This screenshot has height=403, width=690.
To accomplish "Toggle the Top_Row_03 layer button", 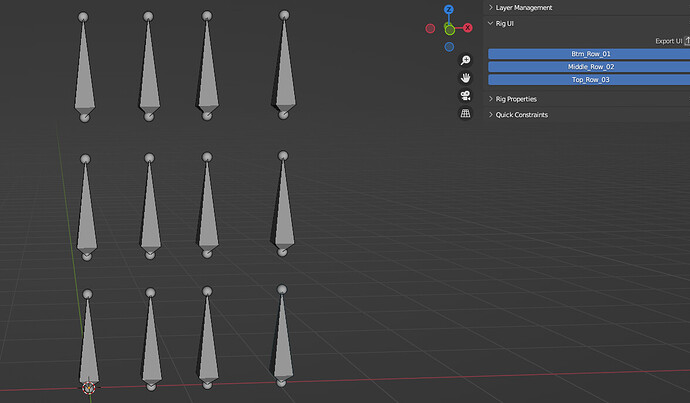I will pos(589,80).
